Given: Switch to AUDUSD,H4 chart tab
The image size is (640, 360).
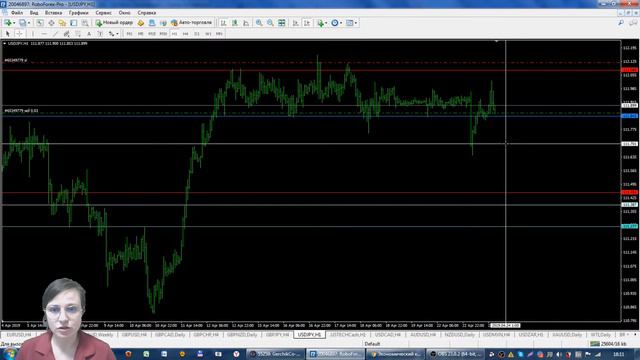Looking at the screenshot, I should [423, 335].
